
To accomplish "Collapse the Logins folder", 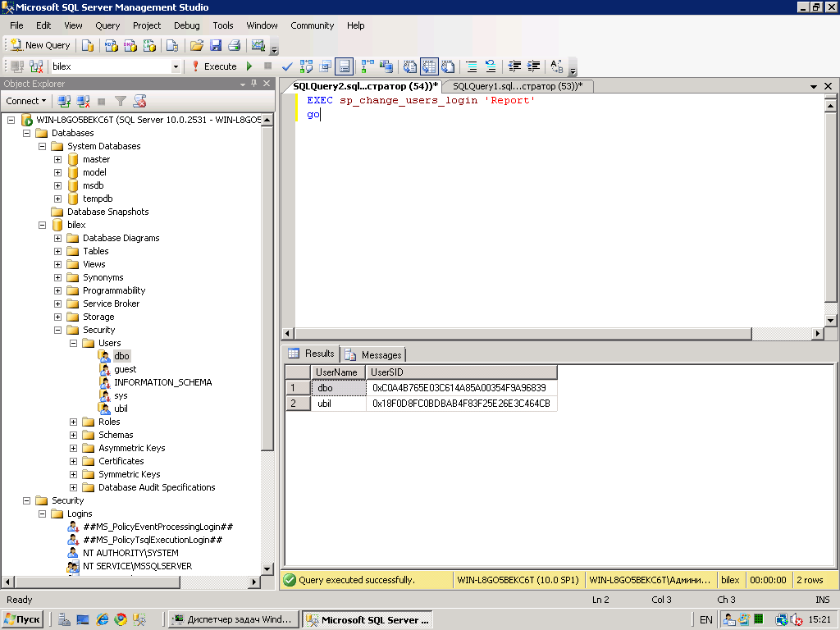I will [x=43, y=514].
